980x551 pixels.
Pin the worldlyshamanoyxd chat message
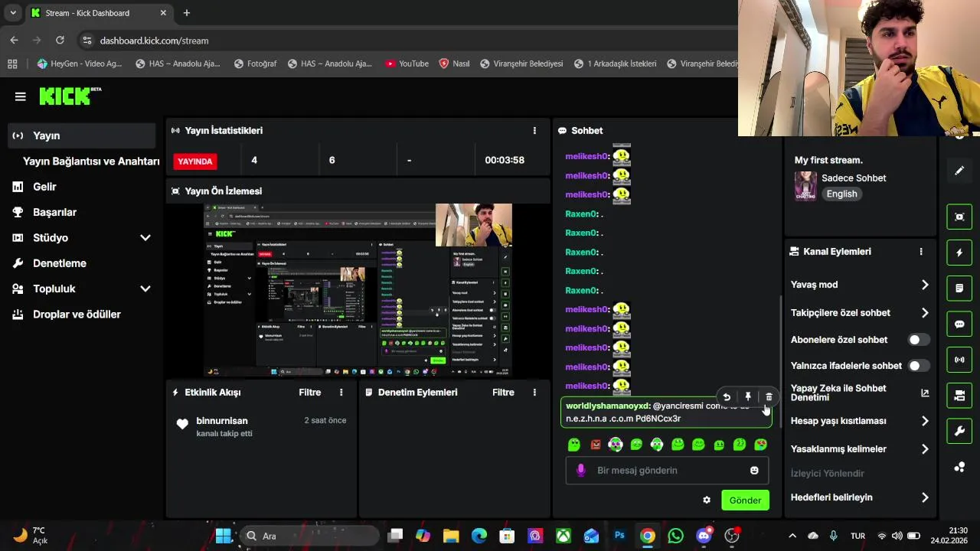(x=748, y=397)
